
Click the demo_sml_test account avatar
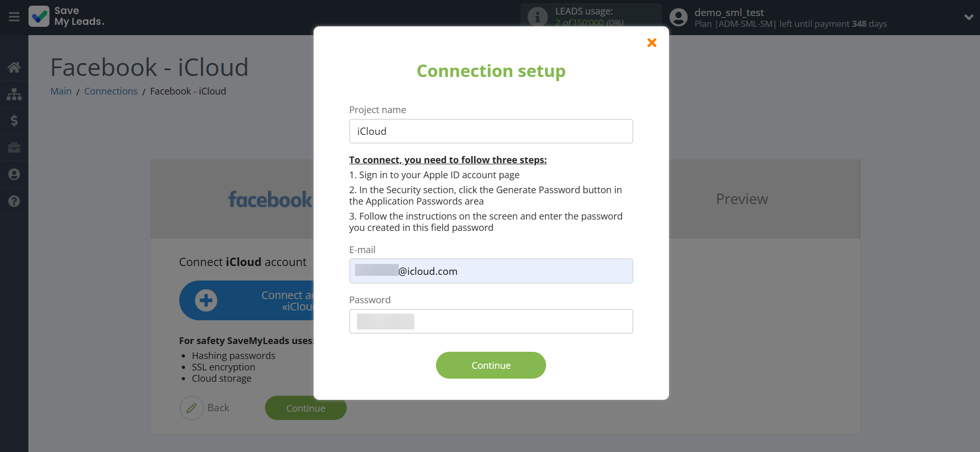click(678, 18)
